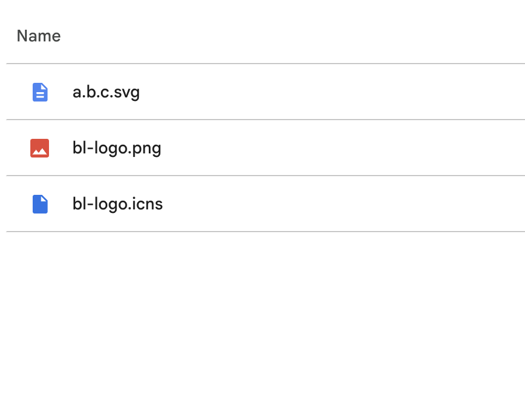Open the file named bl-logo.png
This screenshot has width=525, height=420.
[117, 148]
